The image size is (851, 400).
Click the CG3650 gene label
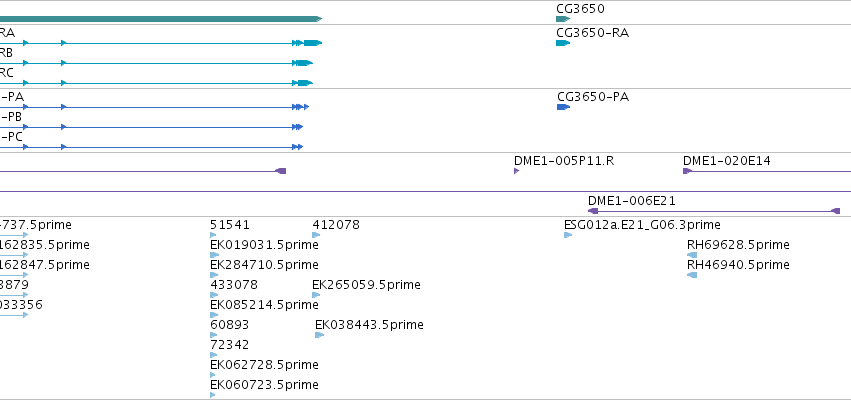(x=580, y=9)
